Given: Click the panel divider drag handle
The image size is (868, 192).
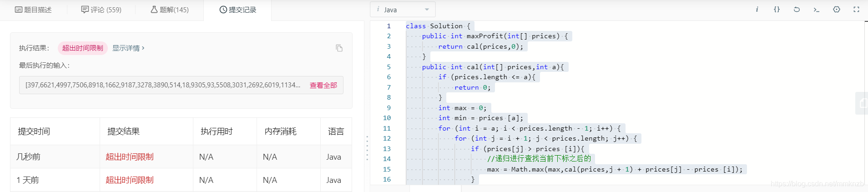Looking at the screenshot, I should [367, 148].
